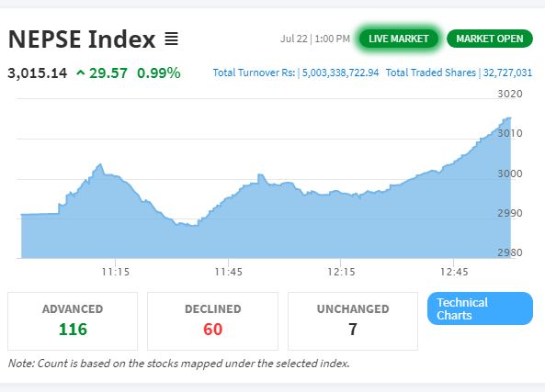
Task: Click the green up arrow indicator
Action: 81,73
